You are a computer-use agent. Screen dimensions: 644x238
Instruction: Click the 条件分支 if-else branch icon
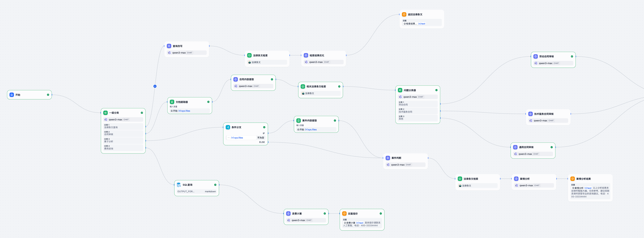(228, 127)
